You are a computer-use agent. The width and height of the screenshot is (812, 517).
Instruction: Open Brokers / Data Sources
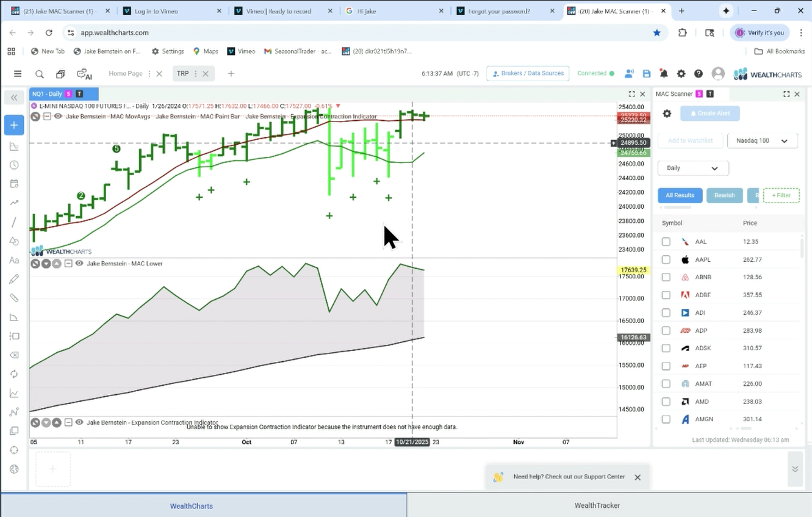[x=528, y=74]
